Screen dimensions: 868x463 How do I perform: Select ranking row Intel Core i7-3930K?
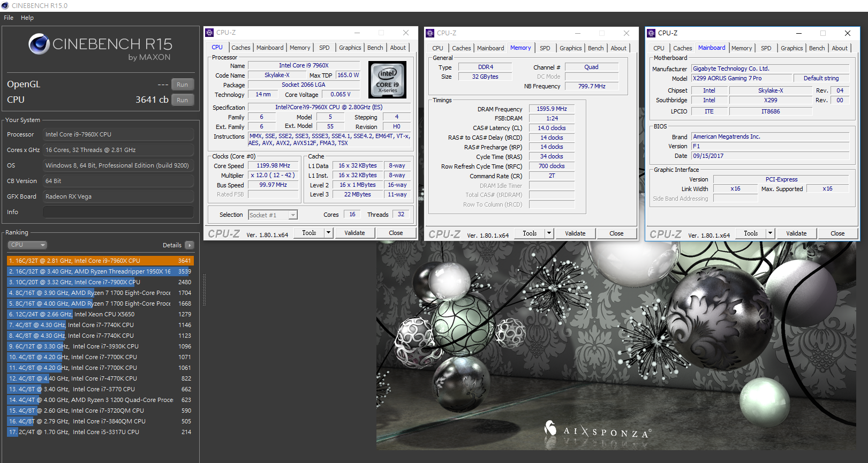click(x=100, y=346)
